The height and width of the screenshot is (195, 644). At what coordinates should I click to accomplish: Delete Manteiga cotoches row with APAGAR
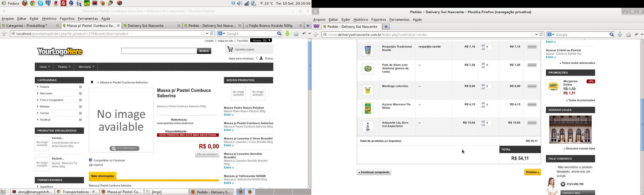pyautogui.click(x=532, y=86)
